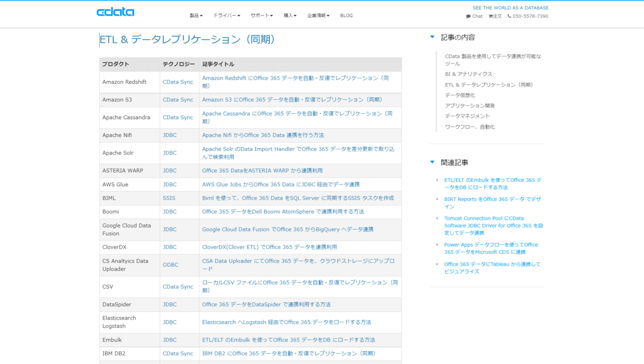This screenshot has width=644, height=364.
Task: Click the phone icon beside 050-5578-7390
Action: point(509,16)
